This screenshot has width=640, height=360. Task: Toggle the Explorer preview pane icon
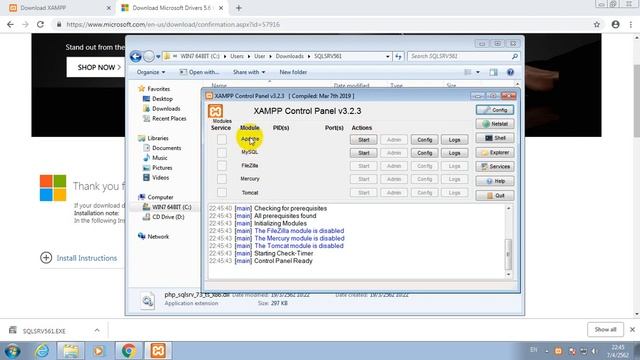point(493,72)
